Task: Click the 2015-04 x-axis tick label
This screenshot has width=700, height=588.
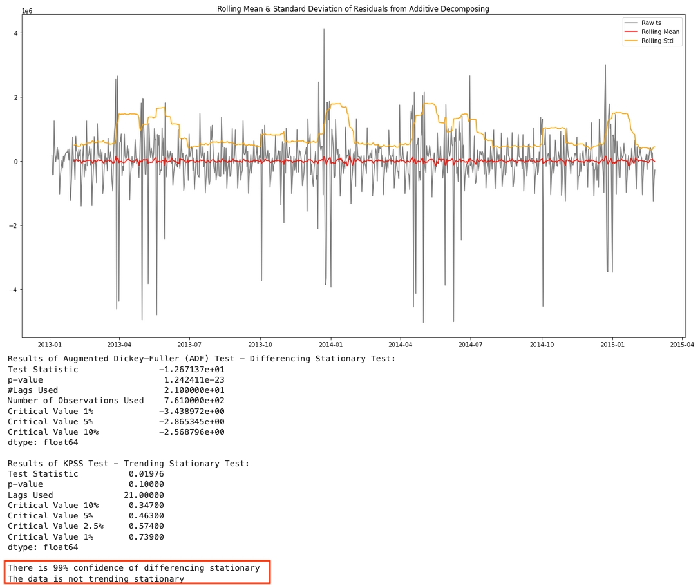Action: point(681,345)
